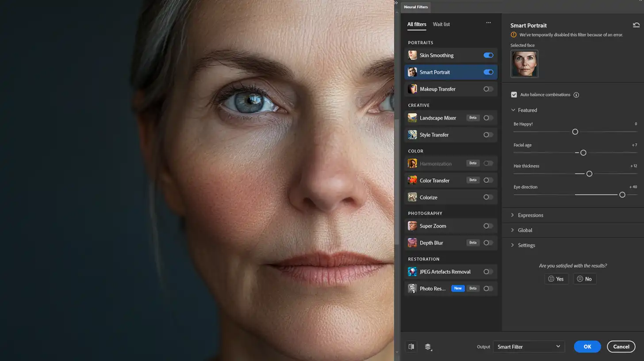This screenshot has height=361, width=644.
Task: Click the Be Happy! slider handle
Action: click(x=575, y=132)
